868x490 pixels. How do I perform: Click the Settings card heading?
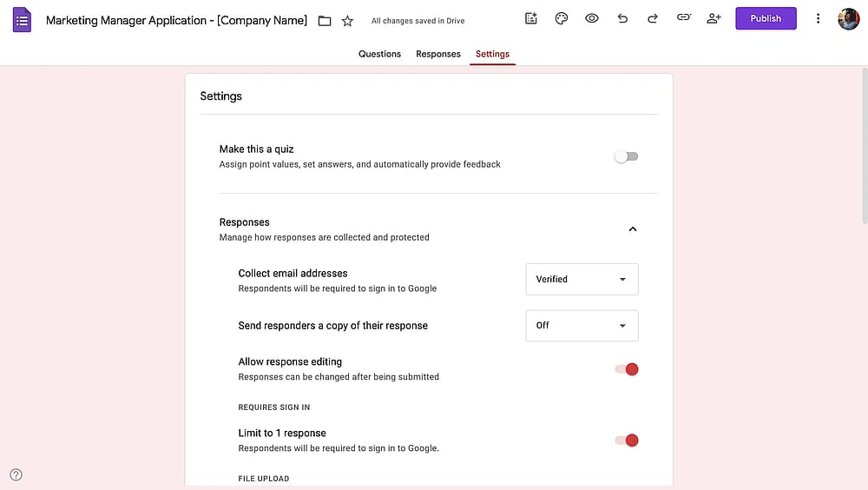(x=220, y=96)
